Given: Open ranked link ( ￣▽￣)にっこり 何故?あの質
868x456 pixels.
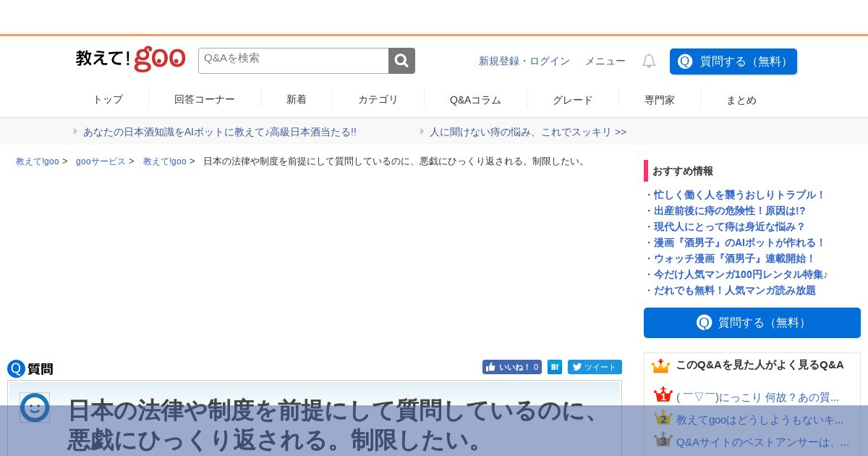Looking at the screenshot, I should point(757,397).
